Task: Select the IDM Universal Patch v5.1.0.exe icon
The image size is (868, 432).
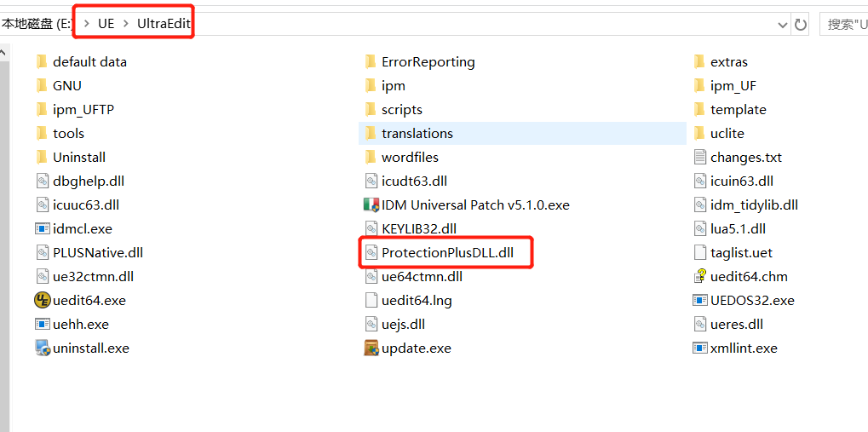Action: 371,204
